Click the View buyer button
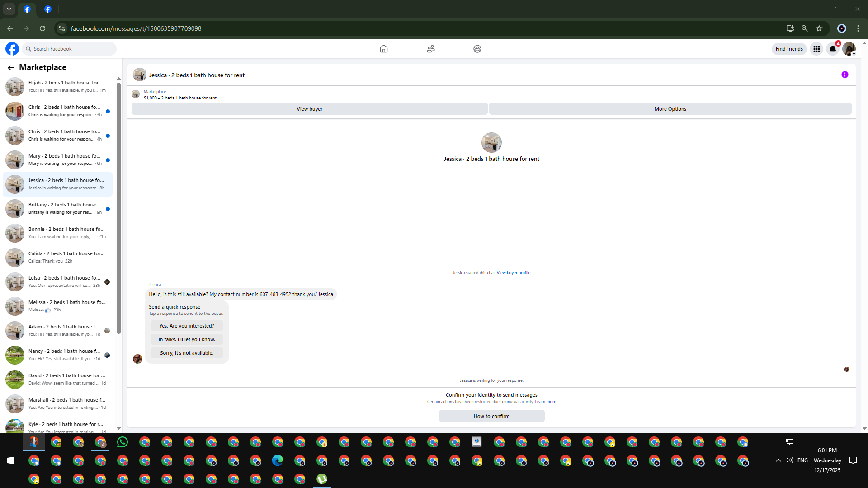 tap(309, 109)
